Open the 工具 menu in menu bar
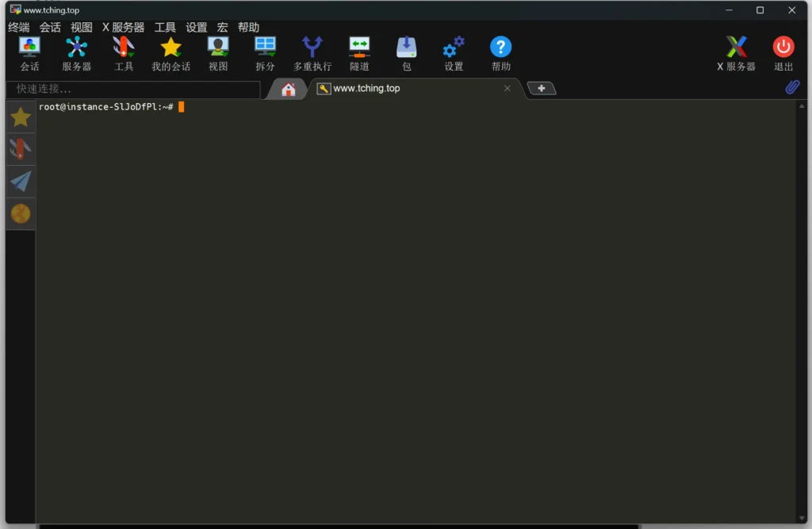Viewport: 812px width, 529px height. [x=165, y=27]
